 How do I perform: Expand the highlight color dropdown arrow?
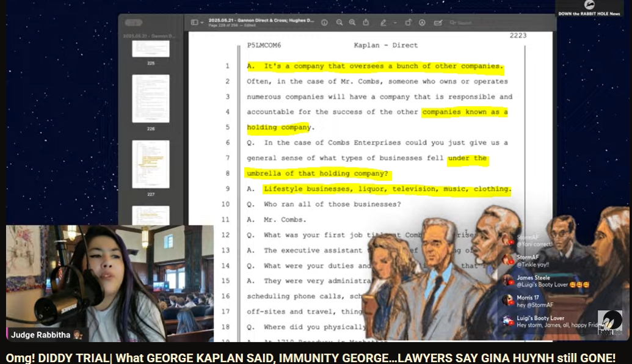(x=395, y=23)
